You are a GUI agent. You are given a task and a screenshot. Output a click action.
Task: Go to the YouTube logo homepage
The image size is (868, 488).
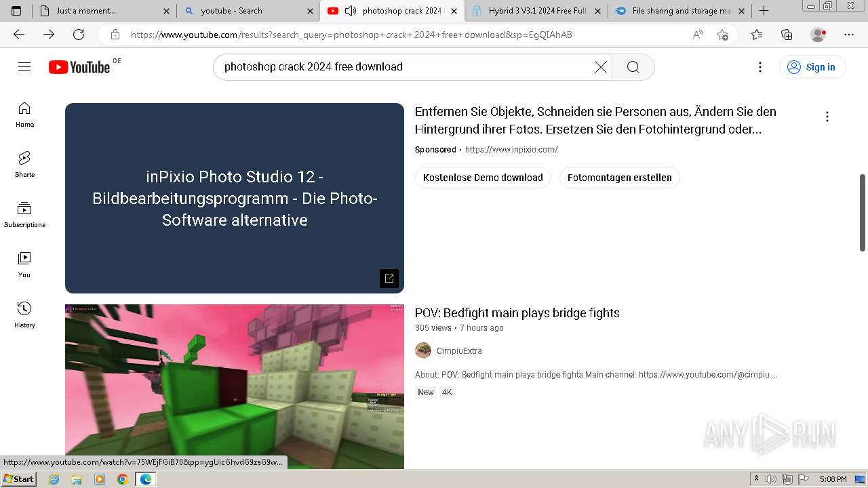point(79,66)
